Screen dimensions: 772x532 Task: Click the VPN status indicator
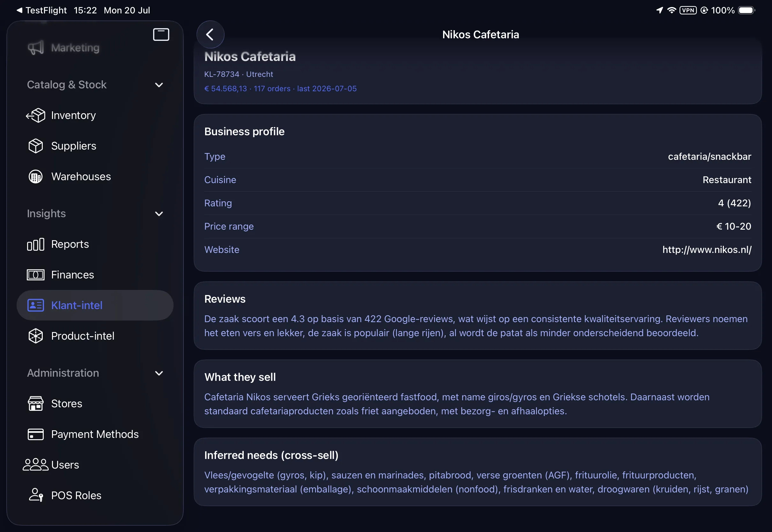pyautogui.click(x=688, y=10)
